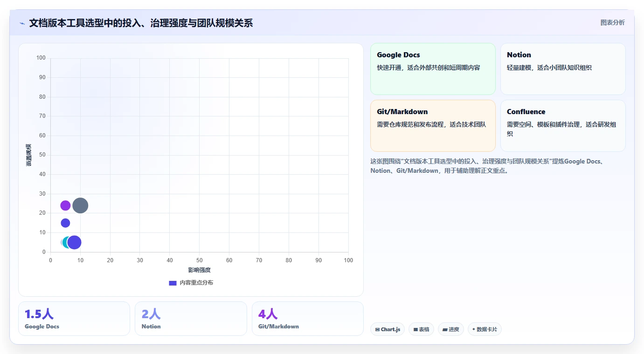644x354 pixels.
Task: Click the legend color box for 内容重点分布
Action: tap(173, 283)
